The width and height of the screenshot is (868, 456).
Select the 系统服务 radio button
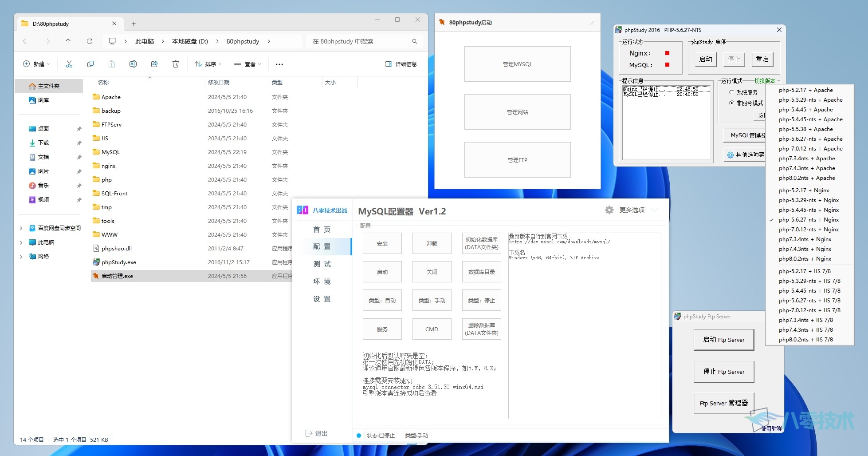[x=731, y=92]
